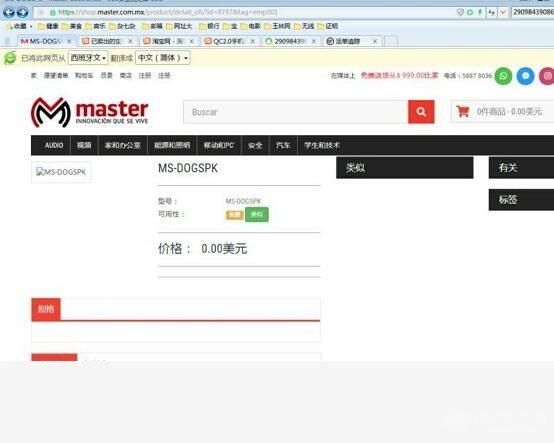Viewport: 554px width, 443px height.
Task: Expand the address bar history dropdown arrow
Action: 503,12
